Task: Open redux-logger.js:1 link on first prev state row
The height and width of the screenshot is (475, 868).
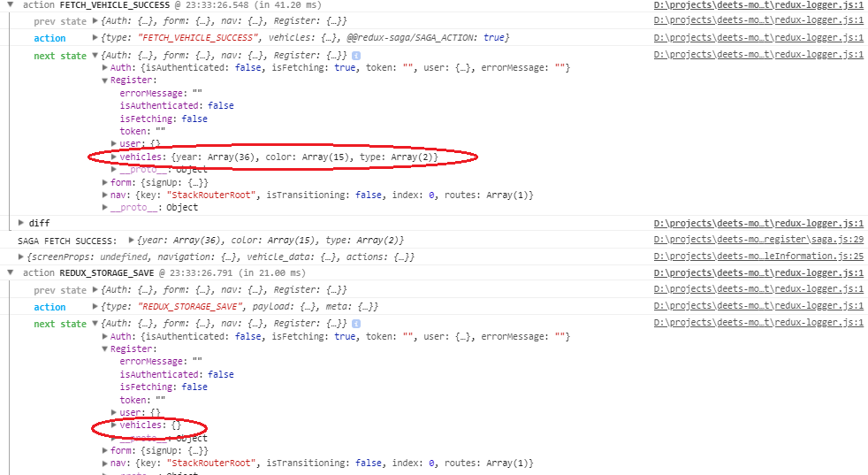Action: click(x=758, y=20)
